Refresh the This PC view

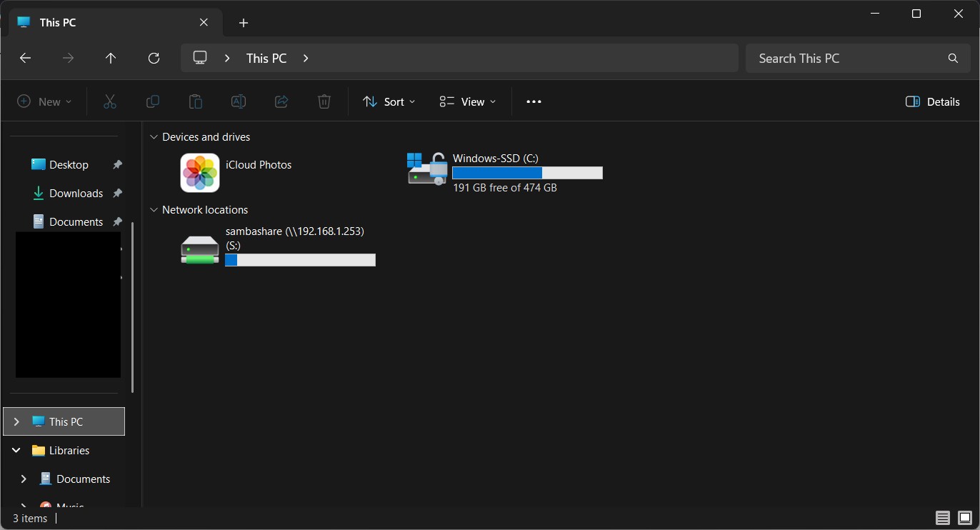(154, 58)
